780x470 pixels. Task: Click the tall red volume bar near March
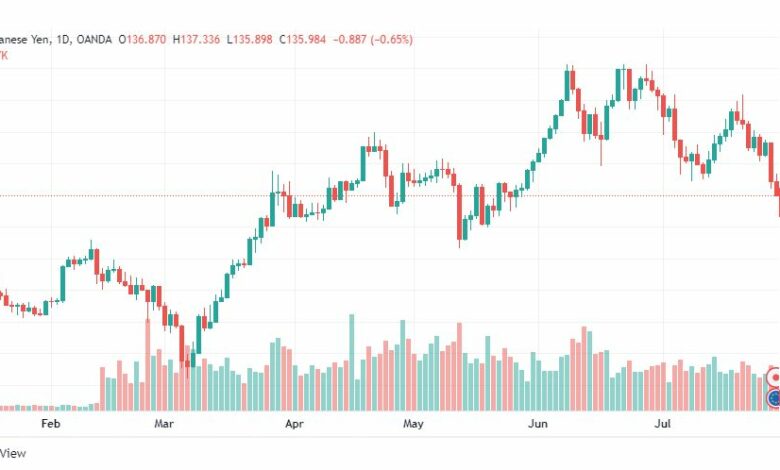tap(148, 365)
